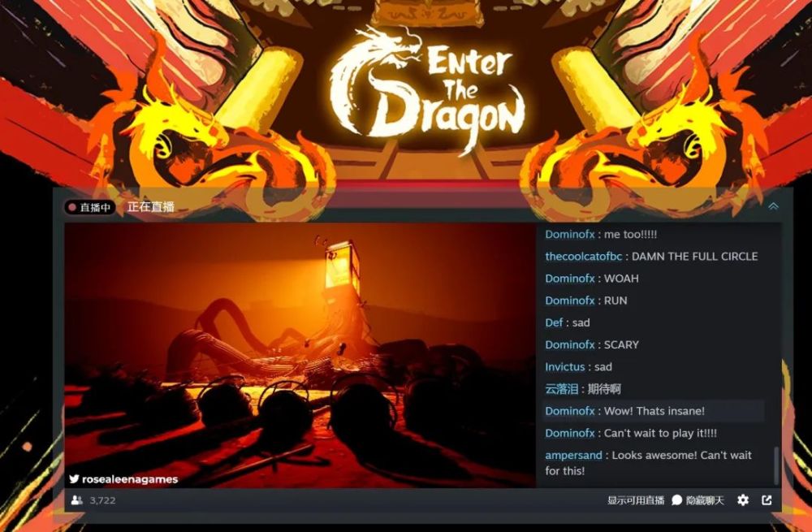The width and height of the screenshot is (812, 532).
Task: Click message 'DAMN THE FULL CIRCLE'
Action: pyautogui.click(x=694, y=257)
